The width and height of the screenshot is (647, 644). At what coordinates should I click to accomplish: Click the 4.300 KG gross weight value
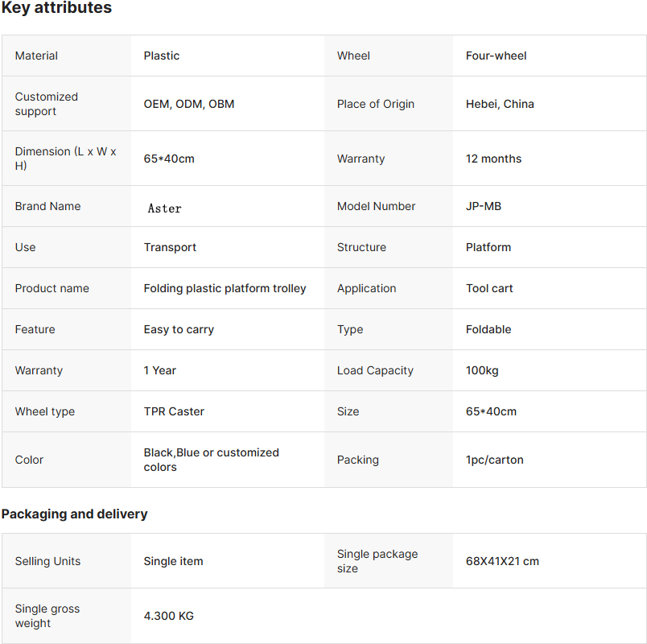coord(169,616)
